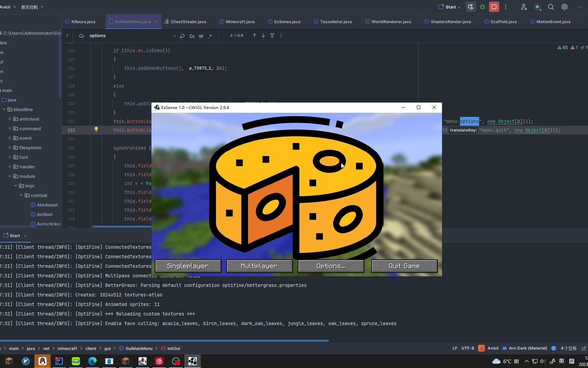Click the search history magnifier icon
588x368 pixels.
[82, 36]
